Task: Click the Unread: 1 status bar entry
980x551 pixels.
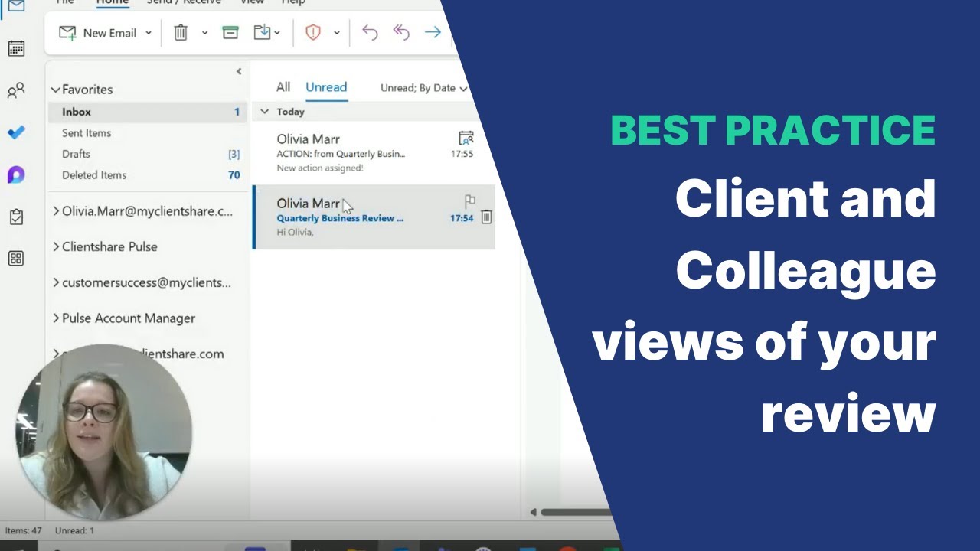Action: [x=74, y=530]
